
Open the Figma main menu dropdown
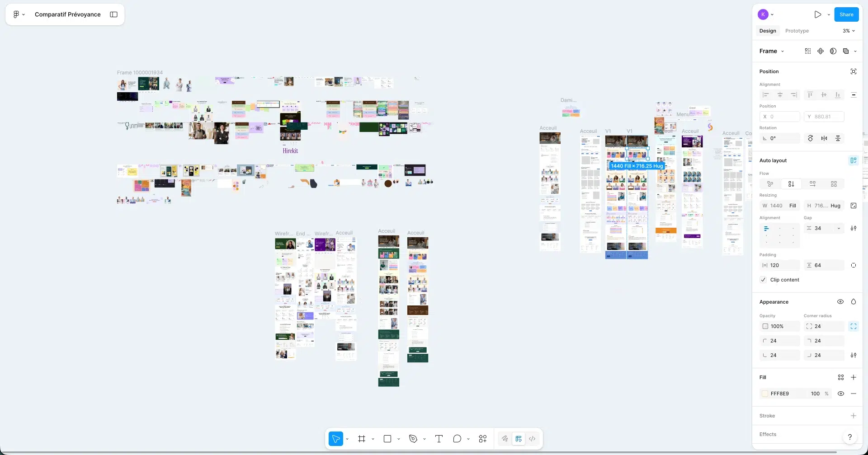pyautogui.click(x=19, y=14)
